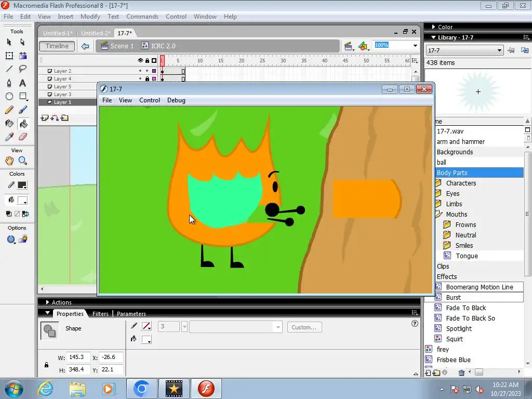The height and width of the screenshot is (399, 532).
Task: Click the library delete trash icon
Action: tap(461, 373)
